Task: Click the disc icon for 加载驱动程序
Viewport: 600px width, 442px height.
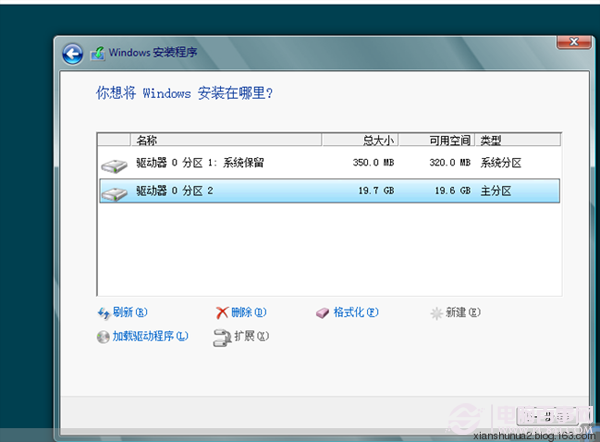Action: pyautogui.click(x=103, y=337)
